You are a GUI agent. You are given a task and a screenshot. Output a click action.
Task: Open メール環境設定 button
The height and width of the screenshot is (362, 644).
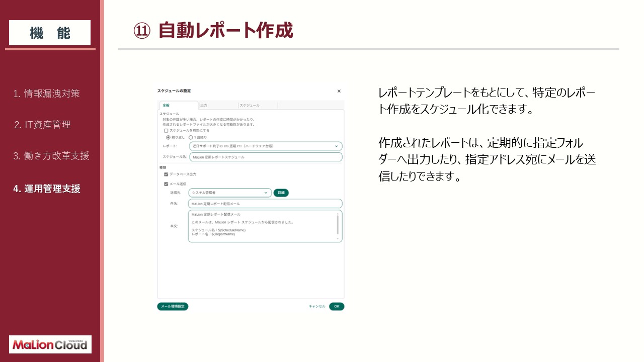[173, 306]
